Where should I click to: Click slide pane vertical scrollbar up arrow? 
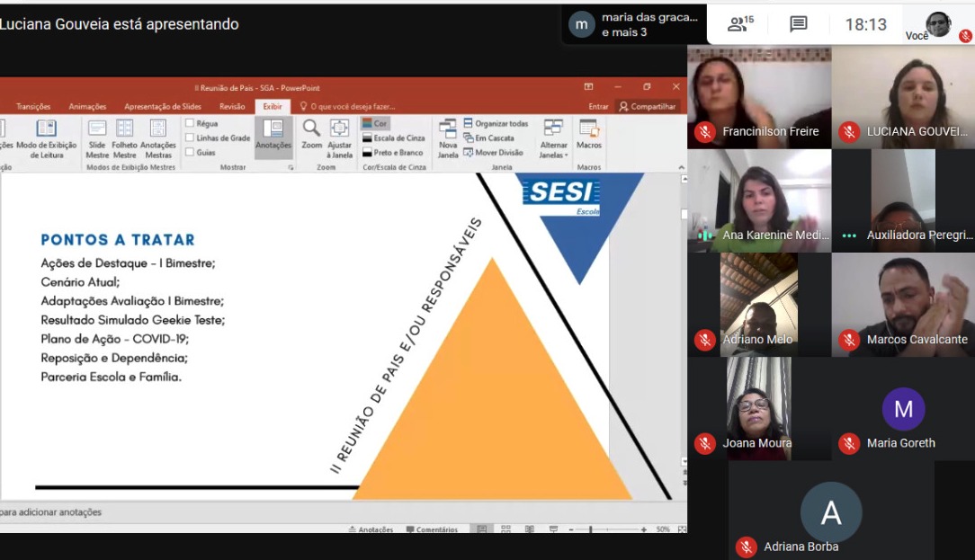click(684, 179)
